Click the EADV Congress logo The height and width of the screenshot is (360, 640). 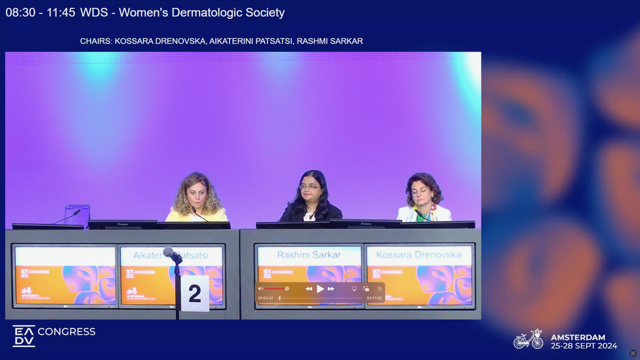54,336
